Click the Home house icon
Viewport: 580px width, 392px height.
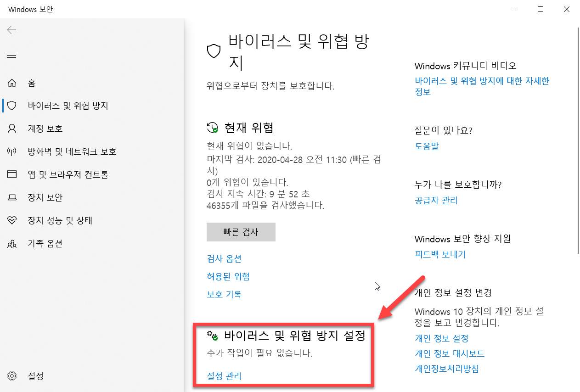pos(12,83)
